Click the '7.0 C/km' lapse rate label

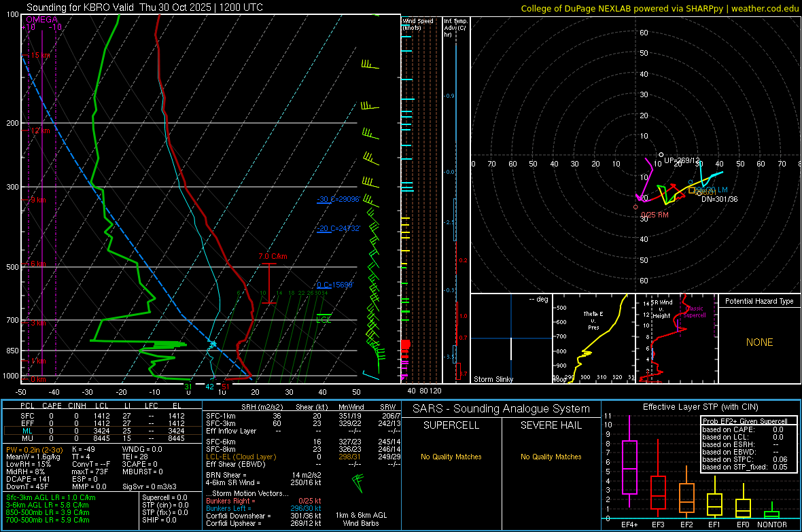tap(273, 256)
